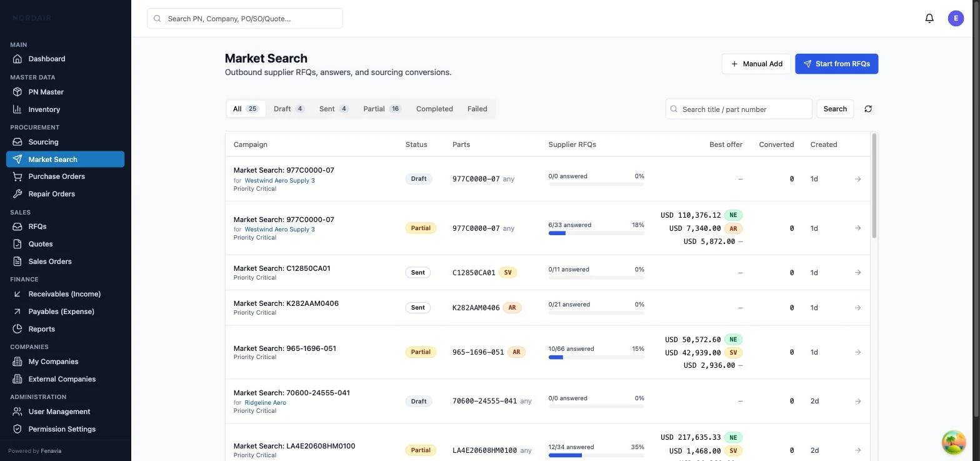Click best offer USD 217,635.33
Image resolution: width=980 pixels, height=461 pixels.
pyautogui.click(x=691, y=438)
